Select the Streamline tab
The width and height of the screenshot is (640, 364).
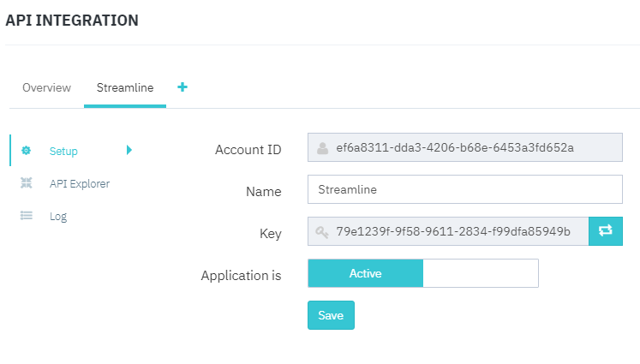[125, 88]
